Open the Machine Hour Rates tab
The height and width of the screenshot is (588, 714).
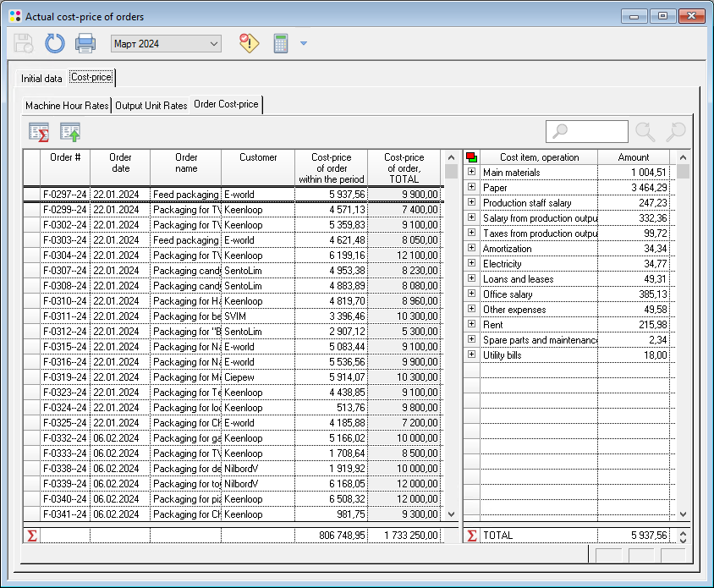(67, 106)
